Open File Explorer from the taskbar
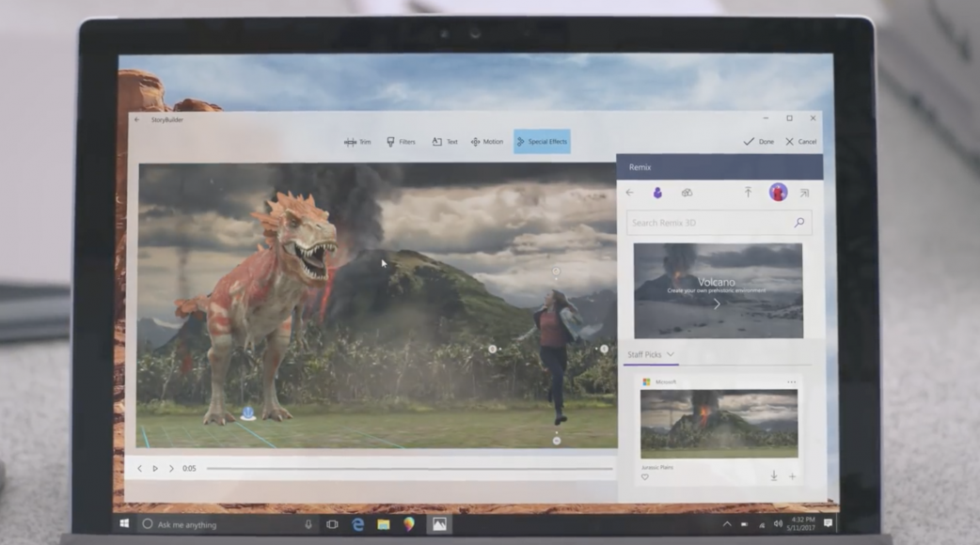980x545 pixels. (383, 524)
